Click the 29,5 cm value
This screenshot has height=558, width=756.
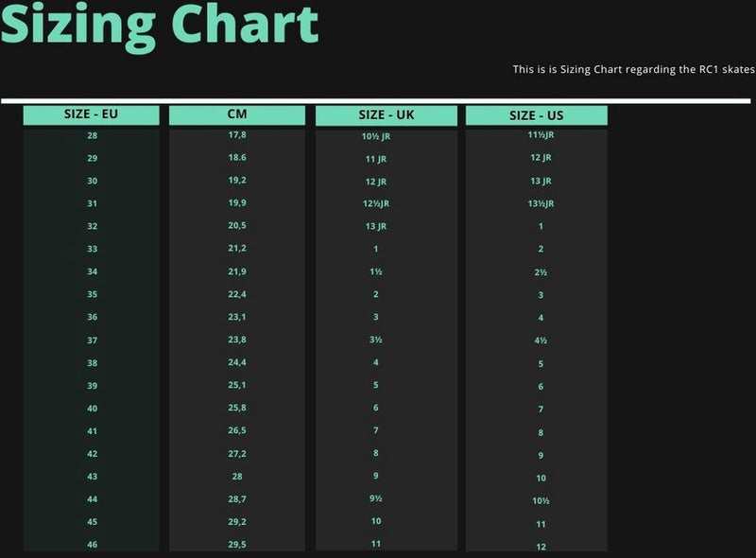tap(237, 545)
